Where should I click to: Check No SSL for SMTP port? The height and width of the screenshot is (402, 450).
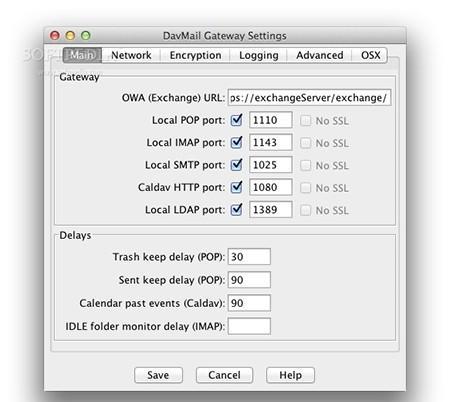[x=305, y=165]
